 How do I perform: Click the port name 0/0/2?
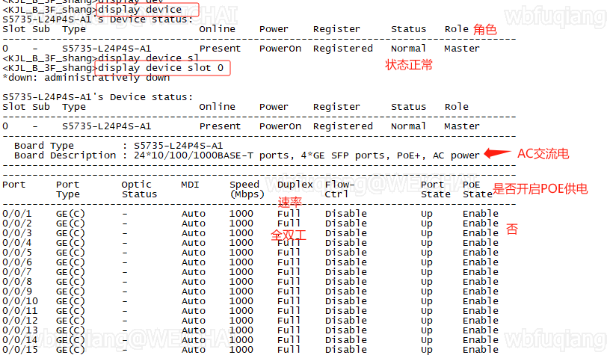(x=16, y=223)
